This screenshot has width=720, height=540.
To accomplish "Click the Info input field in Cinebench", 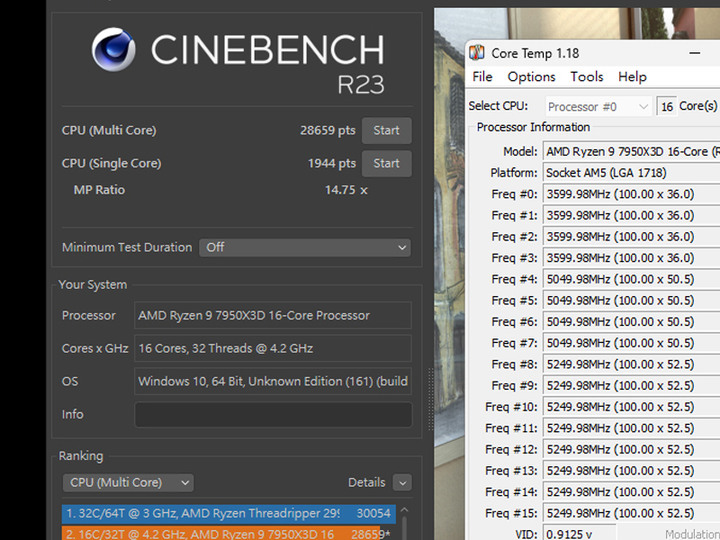I will pos(273,415).
